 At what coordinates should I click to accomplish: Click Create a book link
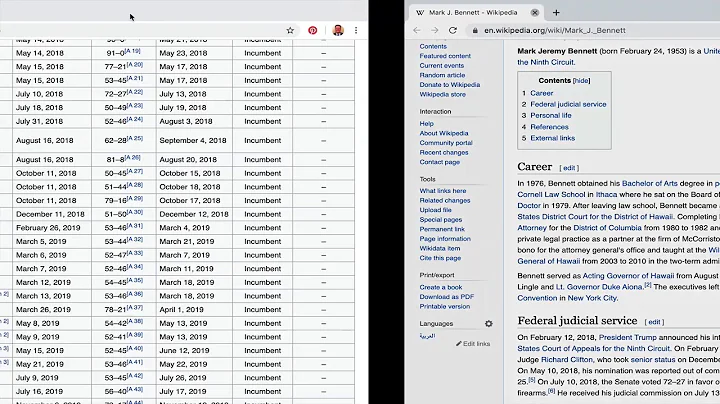(x=441, y=287)
